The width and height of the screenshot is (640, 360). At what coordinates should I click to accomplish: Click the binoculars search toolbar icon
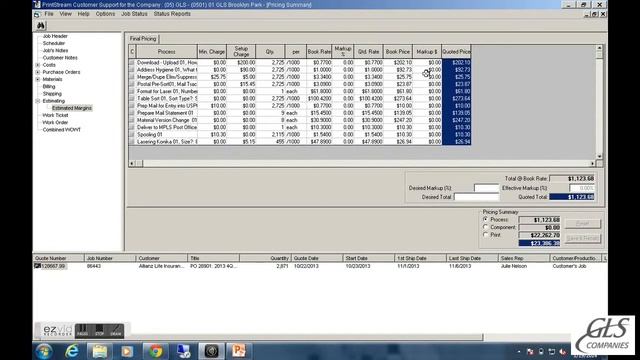[x=41, y=26]
